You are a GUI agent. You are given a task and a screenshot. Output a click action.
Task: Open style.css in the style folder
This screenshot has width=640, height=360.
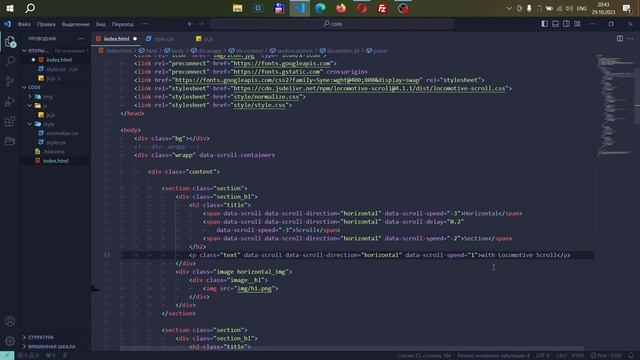click(x=56, y=143)
